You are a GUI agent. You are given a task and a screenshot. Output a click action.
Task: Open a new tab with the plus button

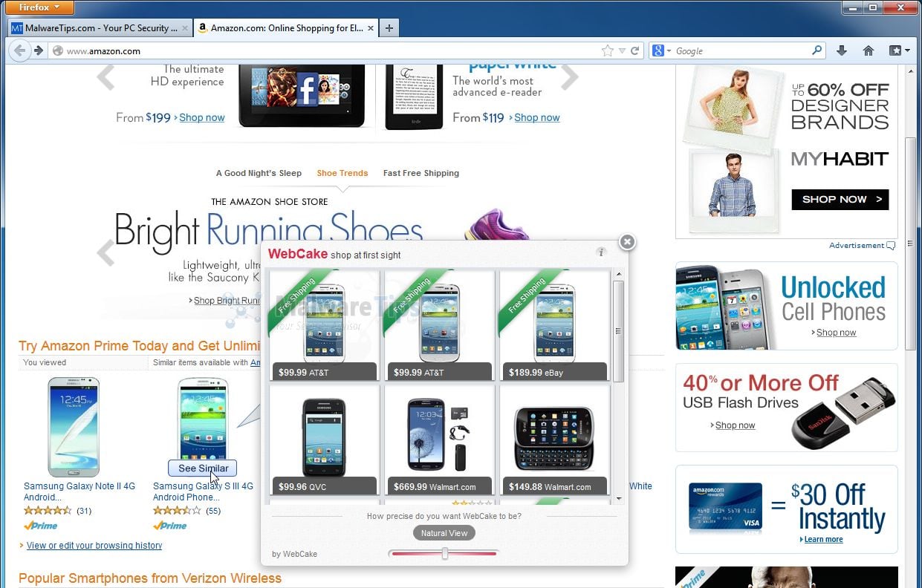[x=389, y=28]
